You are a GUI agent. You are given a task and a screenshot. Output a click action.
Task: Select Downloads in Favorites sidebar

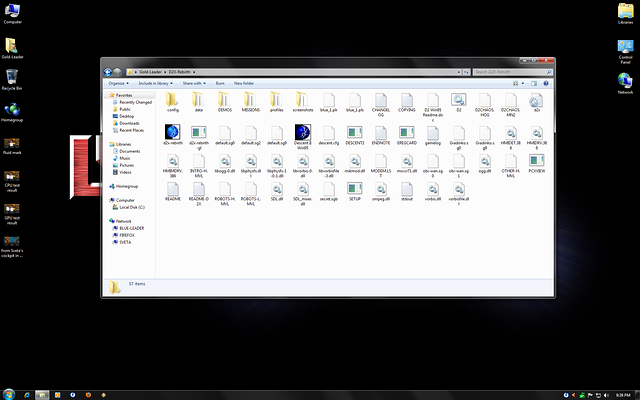click(x=129, y=123)
